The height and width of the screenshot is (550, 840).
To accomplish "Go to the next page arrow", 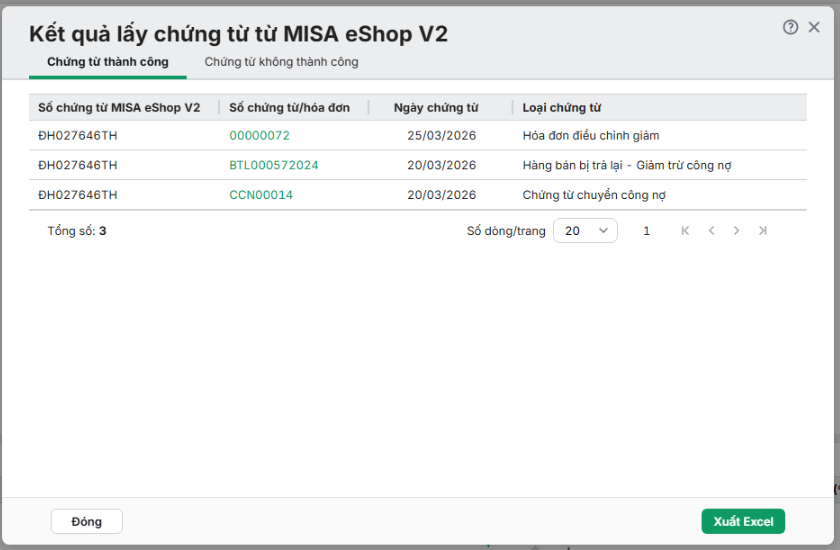I will coord(737,231).
